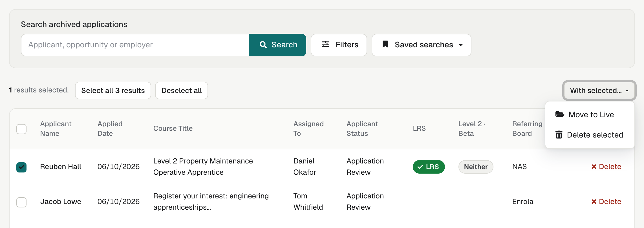This screenshot has height=228, width=644.
Task: Click the Applicant Status column header
Action: point(362,129)
